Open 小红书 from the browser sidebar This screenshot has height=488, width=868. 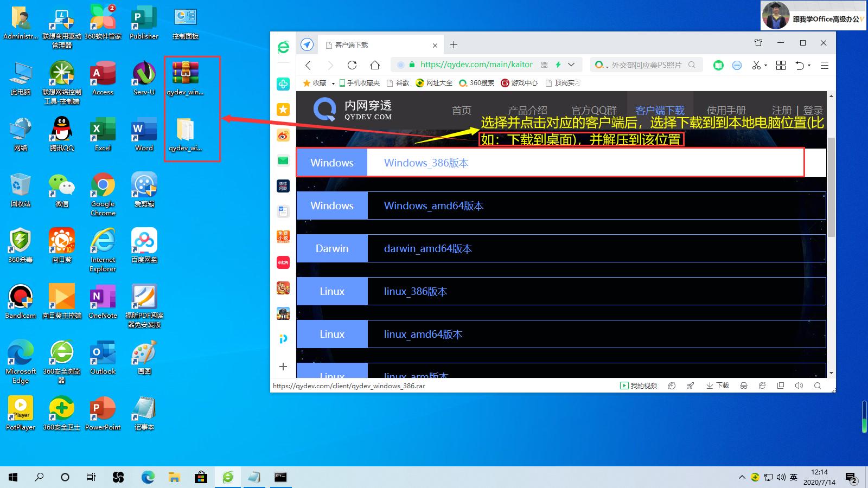283,262
